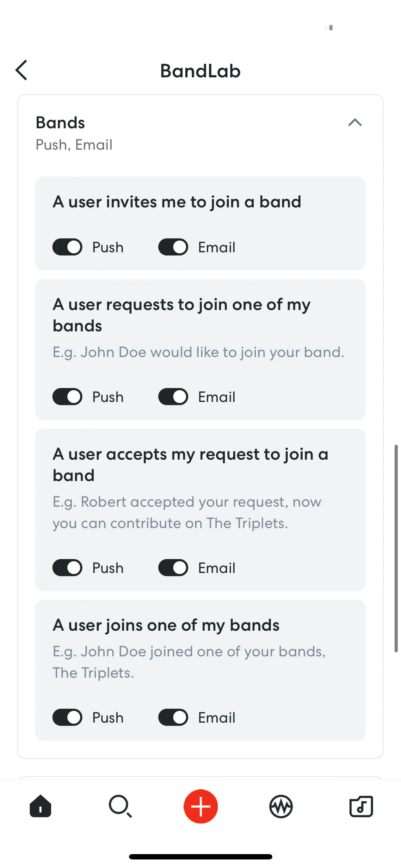The height and width of the screenshot is (868, 401).
Task: Open the Search magnifier icon
Action: click(120, 806)
